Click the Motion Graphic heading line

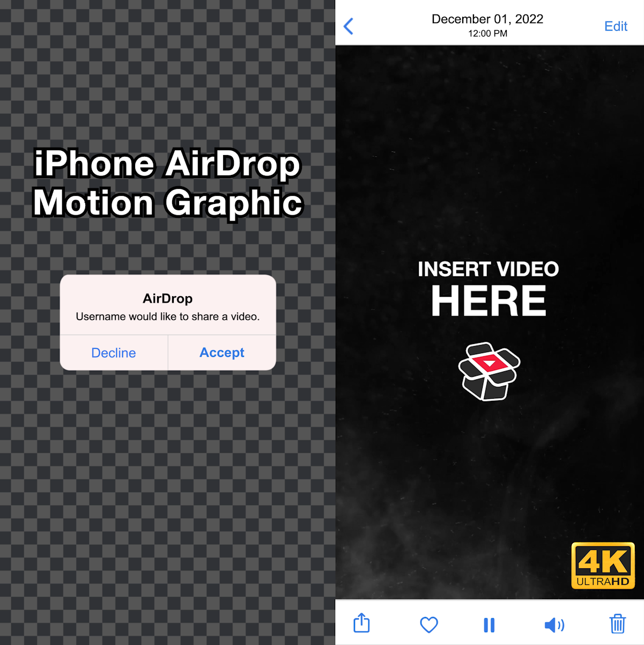[168, 203]
